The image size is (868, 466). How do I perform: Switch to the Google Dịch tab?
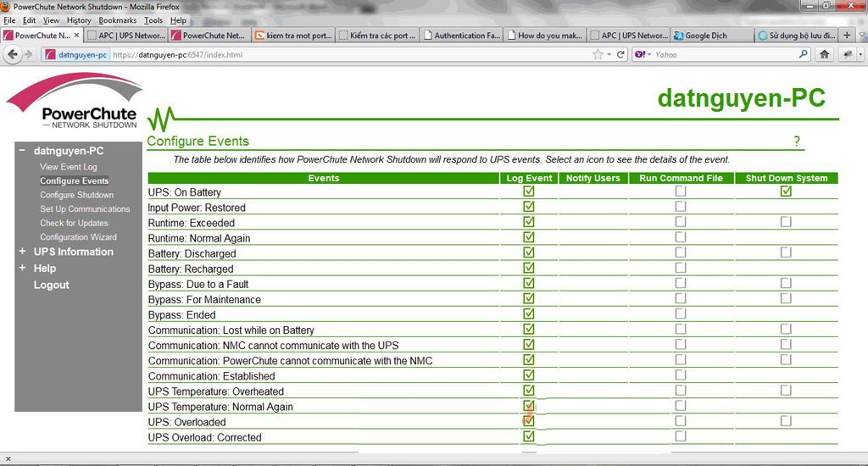coord(712,35)
